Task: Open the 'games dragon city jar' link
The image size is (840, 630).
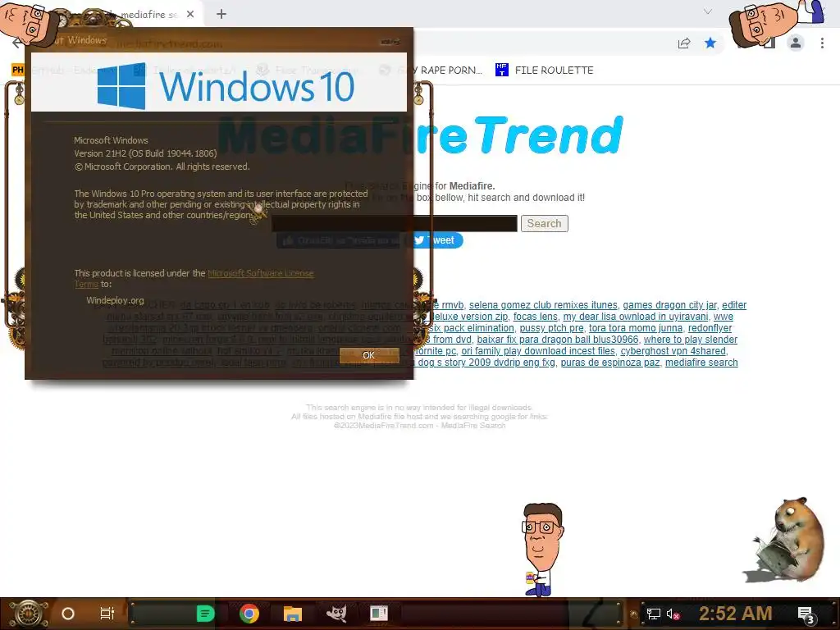Action: (x=669, y=305)
